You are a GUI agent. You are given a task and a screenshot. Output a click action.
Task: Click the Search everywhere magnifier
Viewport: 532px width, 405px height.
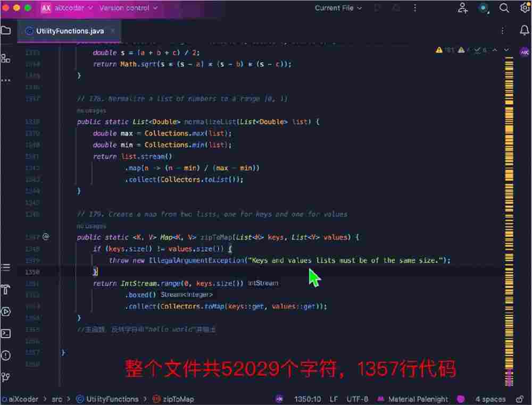tap(503, 8)
